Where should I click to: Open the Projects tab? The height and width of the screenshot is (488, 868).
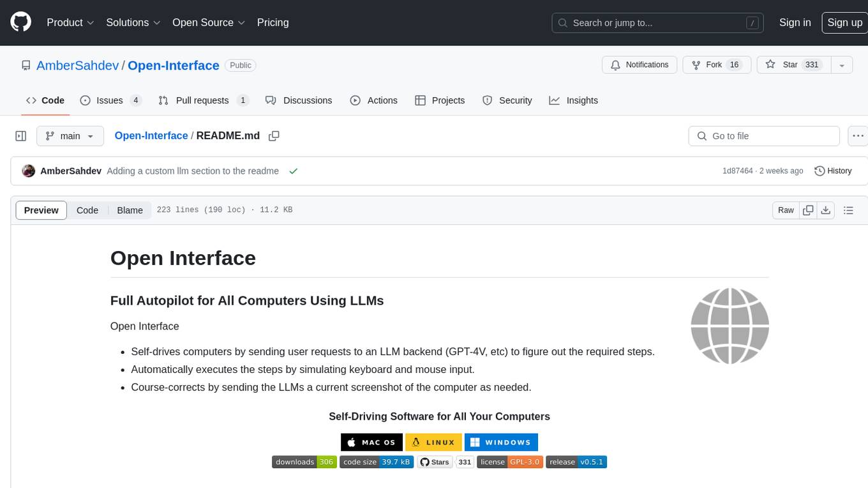pos(440,100)
